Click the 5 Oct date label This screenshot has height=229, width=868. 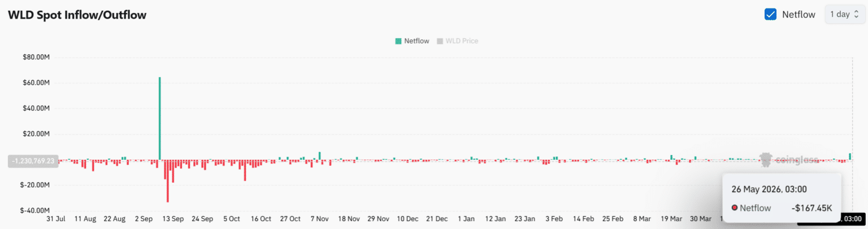tap(232, 219)
